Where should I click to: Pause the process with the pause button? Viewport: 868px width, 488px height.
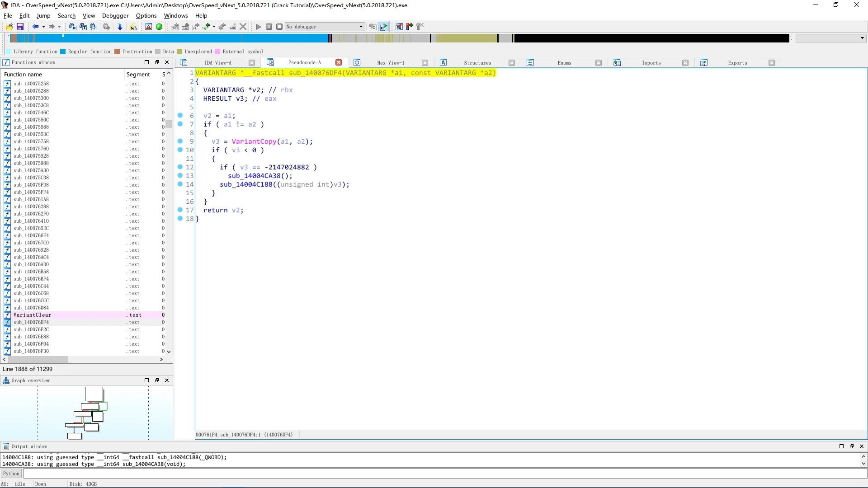(269, 27)
